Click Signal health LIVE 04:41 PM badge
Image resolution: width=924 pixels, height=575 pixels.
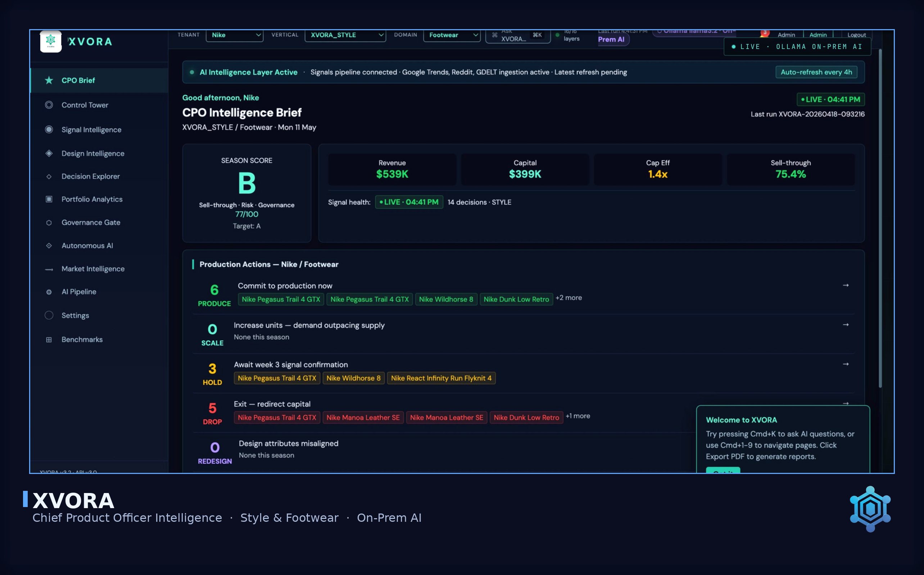[409, 202]
